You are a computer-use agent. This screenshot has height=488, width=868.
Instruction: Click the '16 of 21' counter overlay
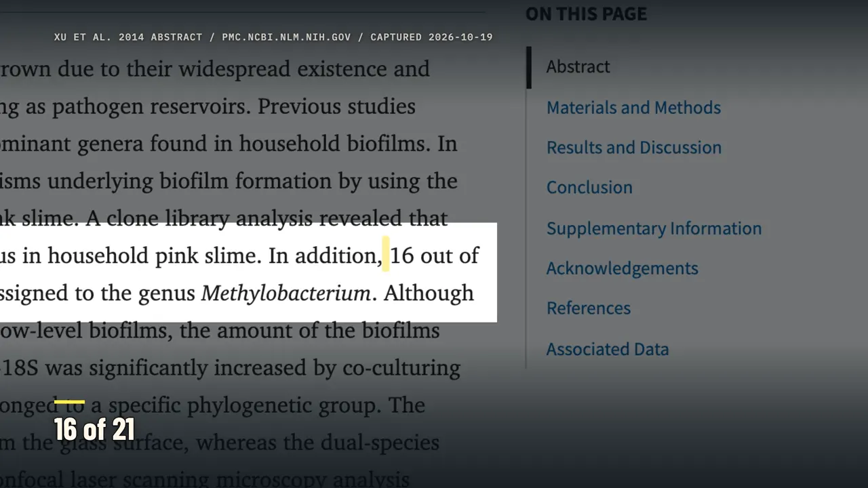click(94, 430)
